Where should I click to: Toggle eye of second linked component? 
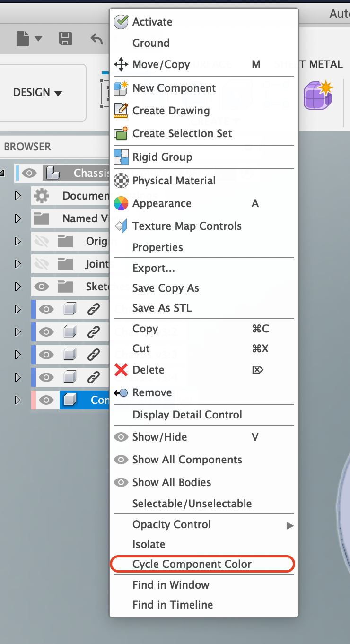46,332
